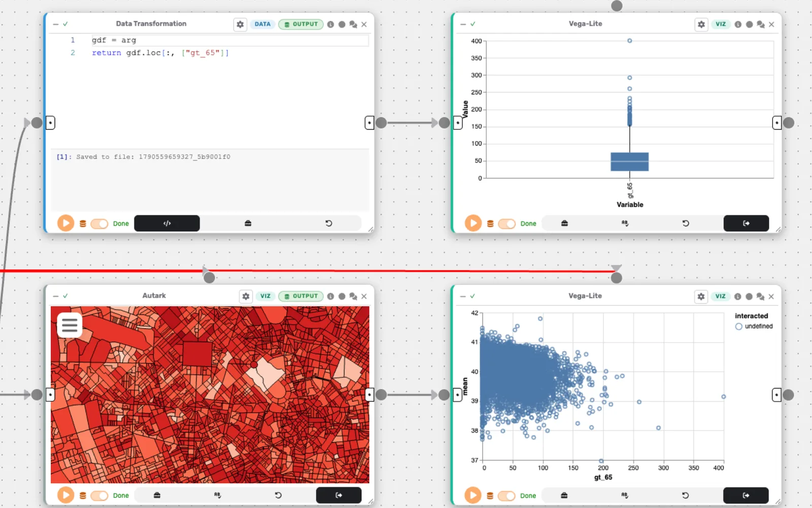812x508 pixels.
Task: Open toolbox tab in bottom Vega-Lite node
Action: tap(564, 495)
